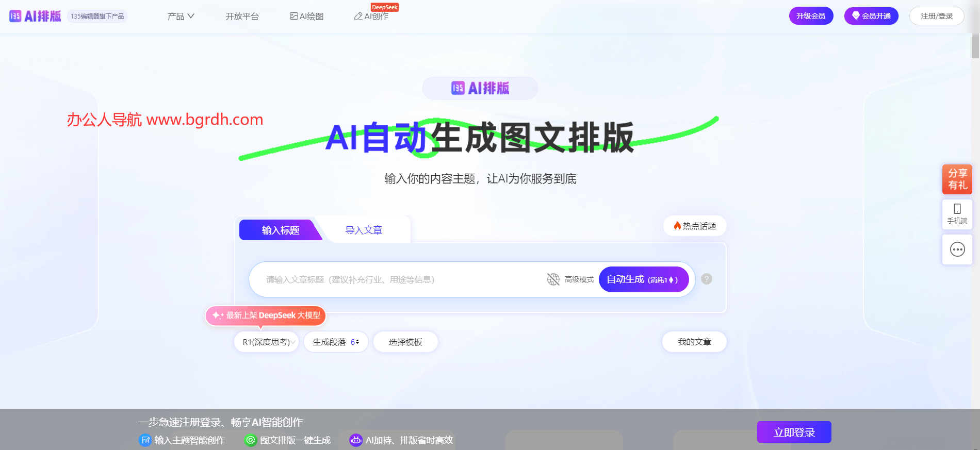Open the 产品 dropdown menu
This screenshot has width=980, height=450.
(181, 16)
